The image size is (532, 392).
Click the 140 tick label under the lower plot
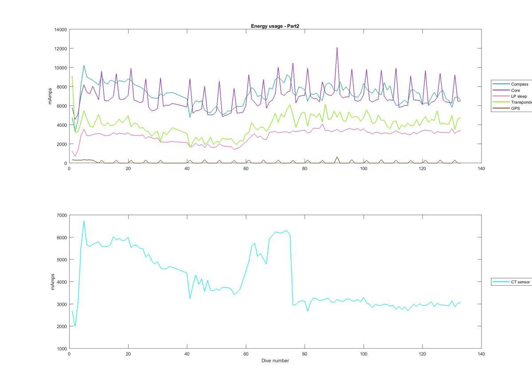click(x=481, y=354)
